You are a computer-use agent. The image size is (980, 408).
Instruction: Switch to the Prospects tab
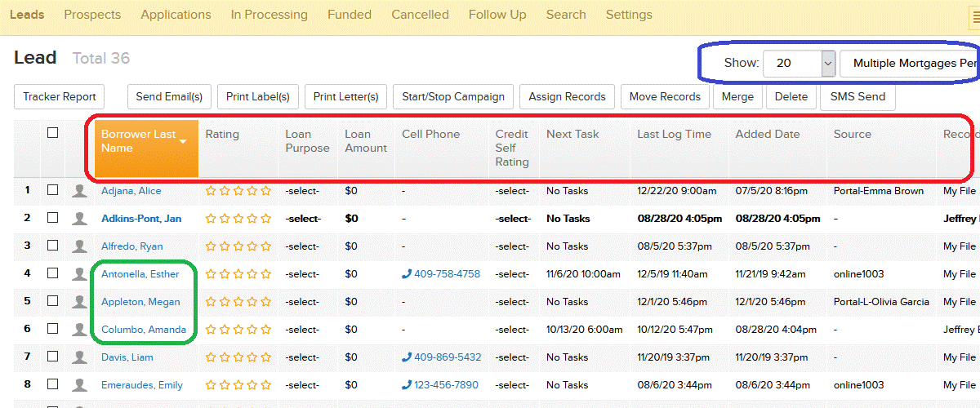(x=92, y=15)
